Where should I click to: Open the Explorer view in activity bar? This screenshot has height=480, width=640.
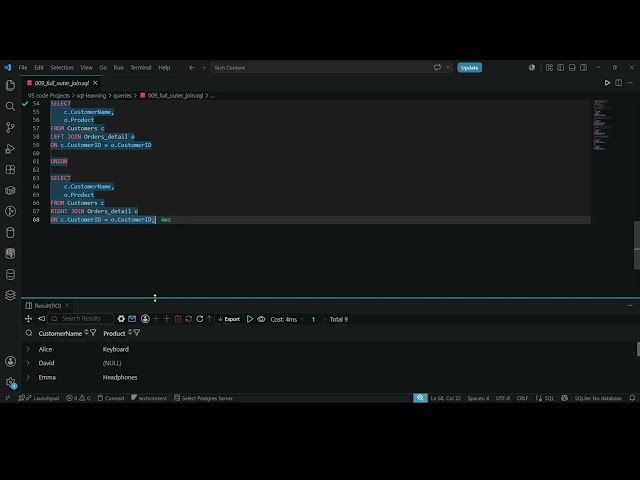click(x=10, y=85)
